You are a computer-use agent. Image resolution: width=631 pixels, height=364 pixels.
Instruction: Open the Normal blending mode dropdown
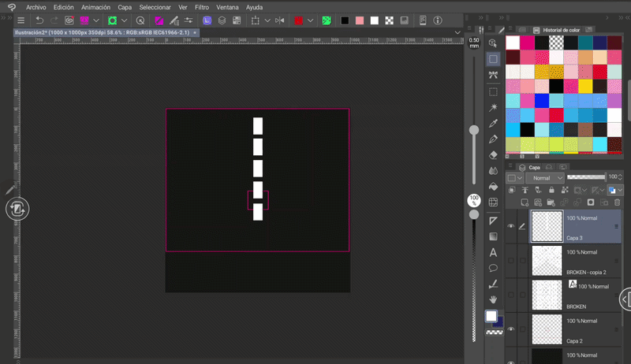tap(546, 178)
